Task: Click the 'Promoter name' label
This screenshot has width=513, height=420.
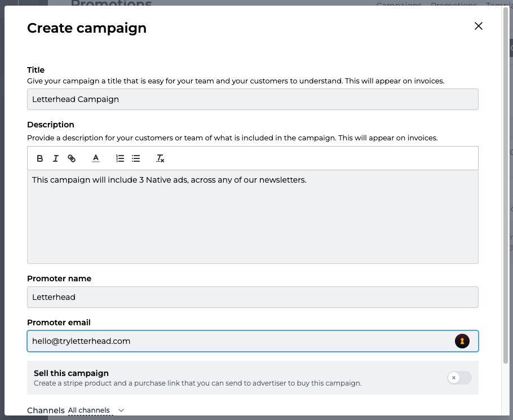Action: [x=59, y=278]
